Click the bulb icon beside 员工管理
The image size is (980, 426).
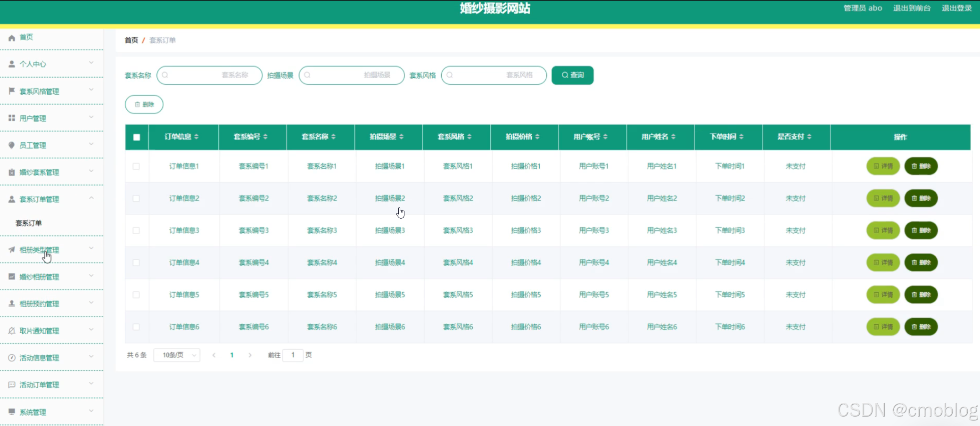[x=12, y=145]
